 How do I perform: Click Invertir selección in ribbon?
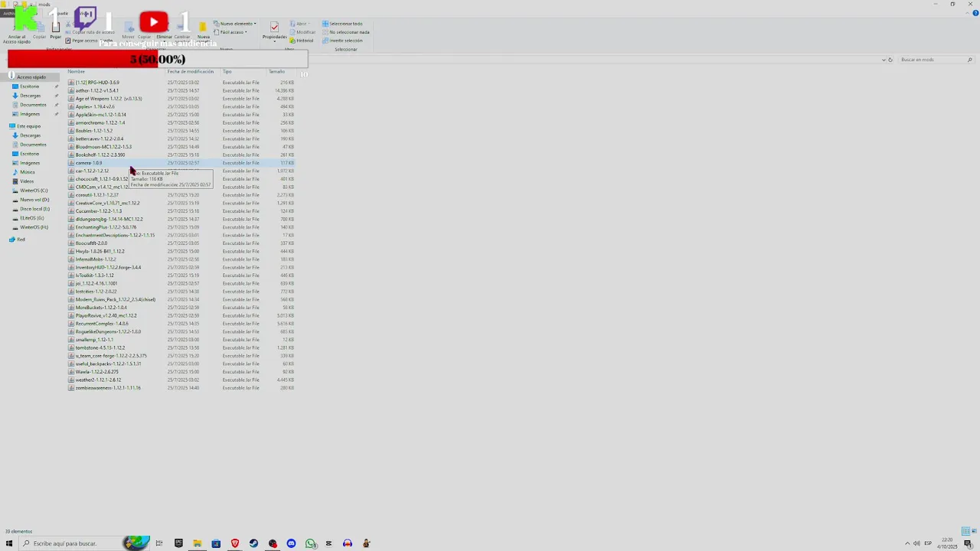tap(343, 41)
